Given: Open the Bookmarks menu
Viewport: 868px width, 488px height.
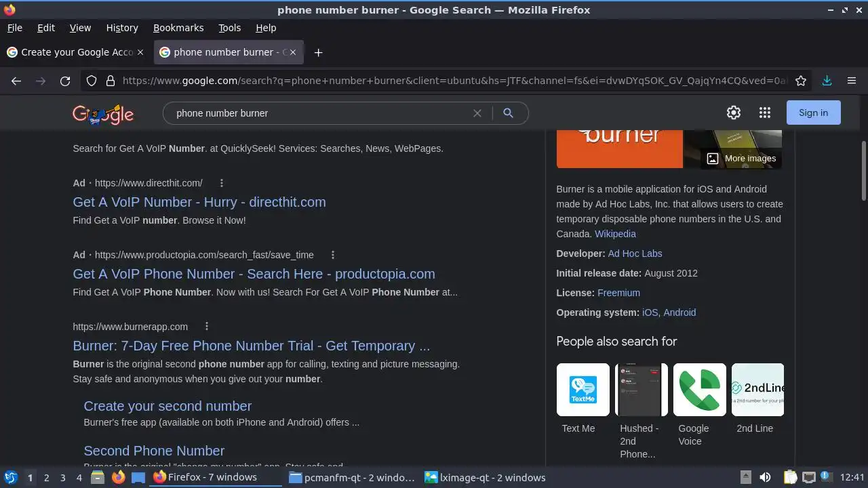Looking at the screenshot, I should pos(178,28).
